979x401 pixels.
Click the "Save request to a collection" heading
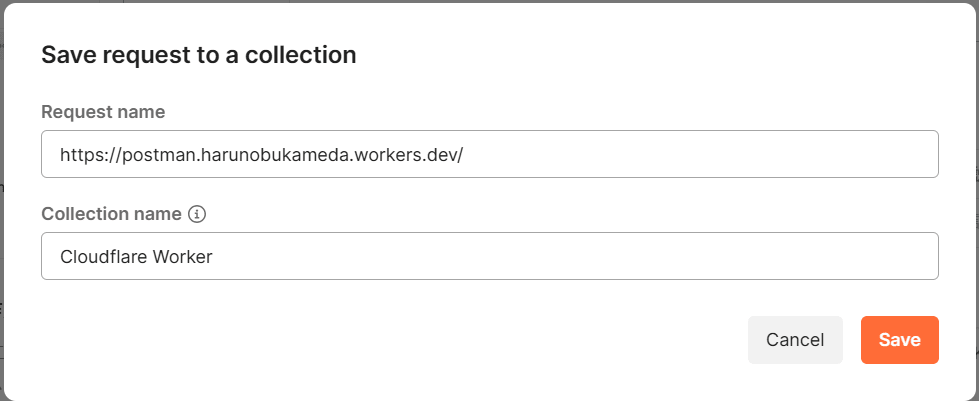point(199,55)
